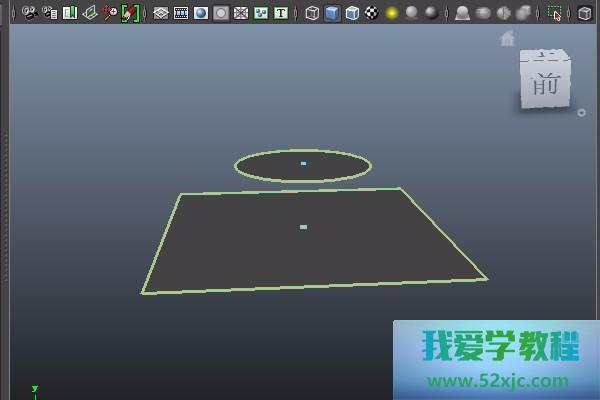Toggle Textured display checker icon
The image size is (600, 400).
pos(372,13)
